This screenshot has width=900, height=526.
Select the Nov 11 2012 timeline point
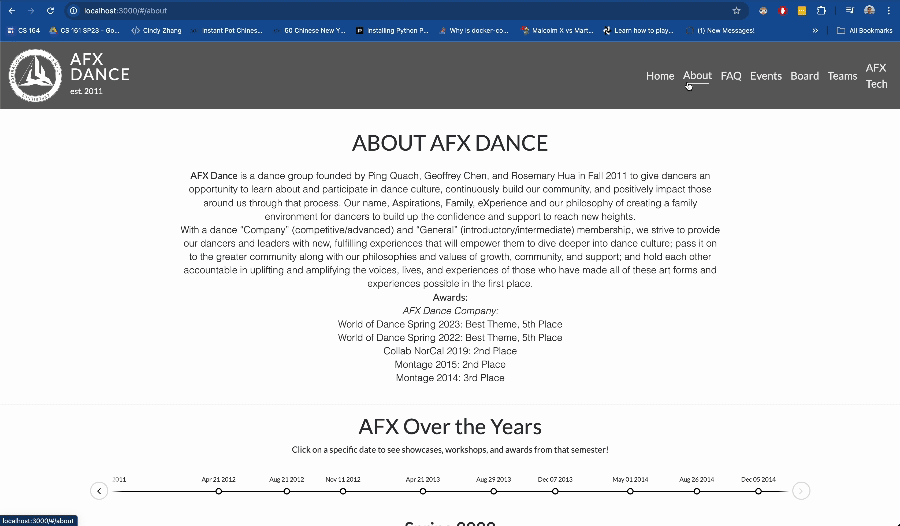click(x=343, y=491)
